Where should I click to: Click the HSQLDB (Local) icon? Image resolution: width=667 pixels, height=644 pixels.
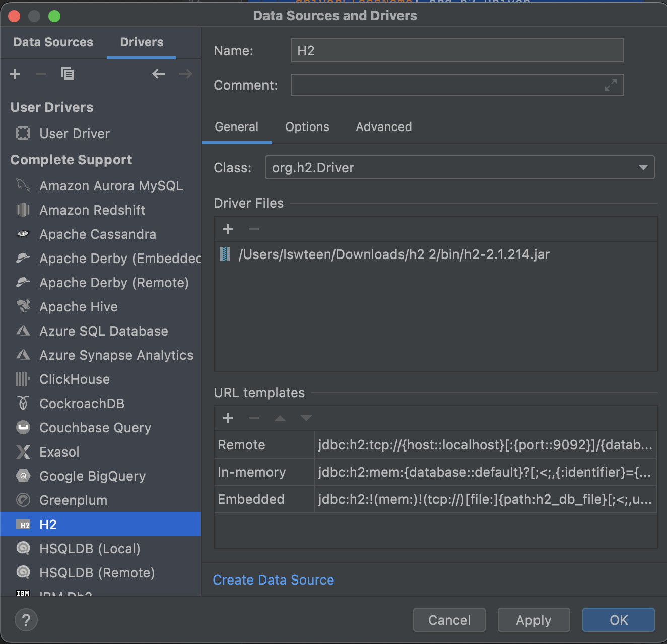(x=23, y=548)
